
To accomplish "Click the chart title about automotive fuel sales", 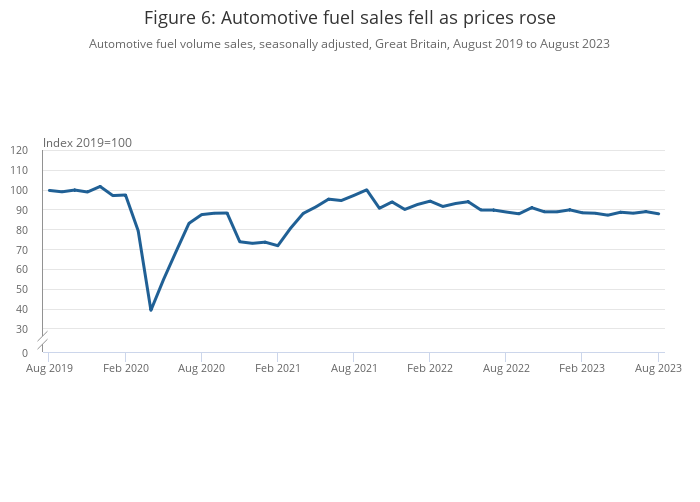I will pos(349,18).
